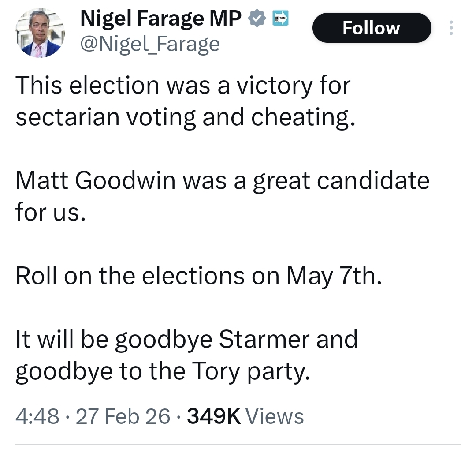
Task: Open the @Nigel_Farage handle link
Action: pos(150,44)
